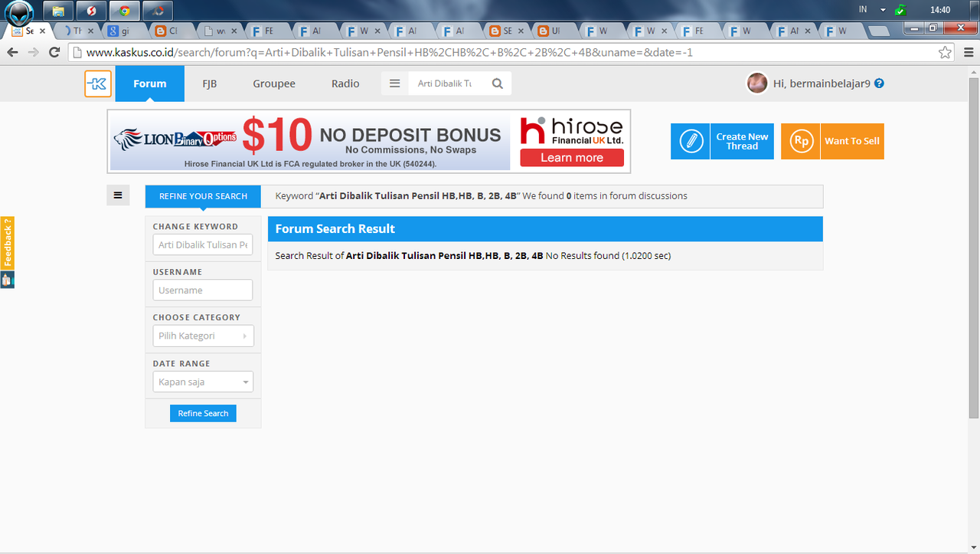Image resolution: width=980 pixels, height=554 pixels.
Task: Bookmark this page with the star icon
Action: [946, 52]
